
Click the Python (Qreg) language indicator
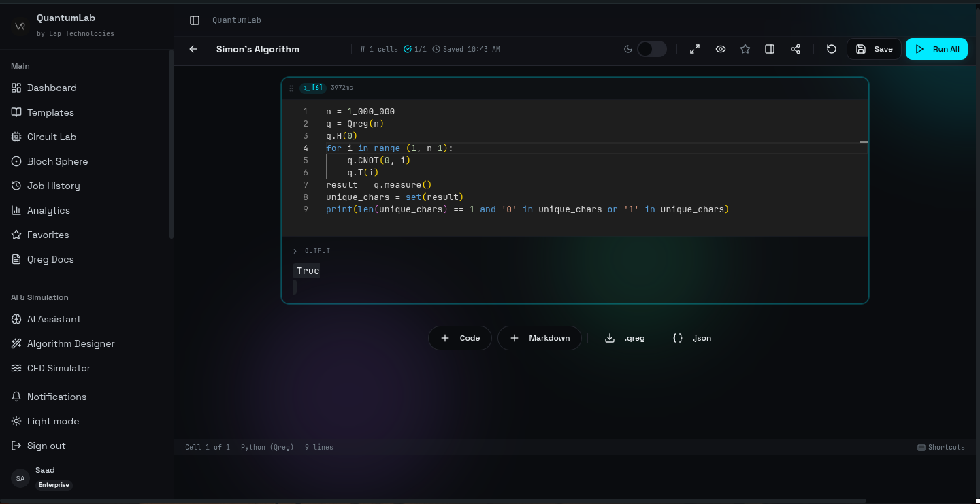pos(267,447)
